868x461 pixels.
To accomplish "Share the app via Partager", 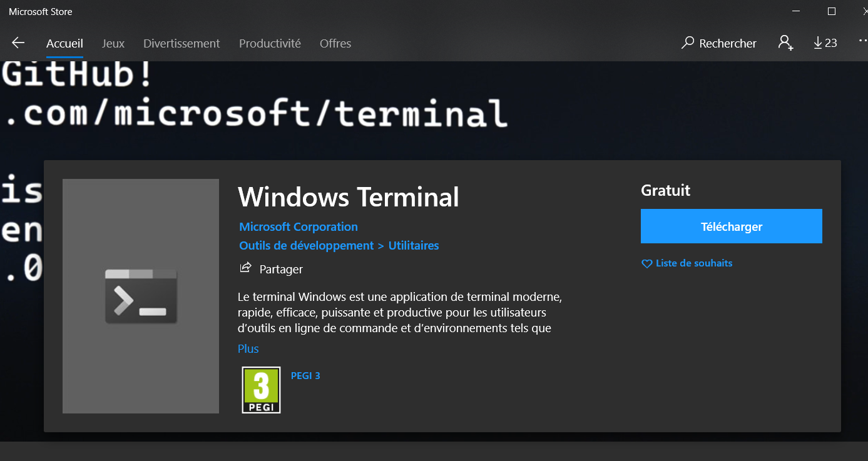I will click(x=271, y=269).
